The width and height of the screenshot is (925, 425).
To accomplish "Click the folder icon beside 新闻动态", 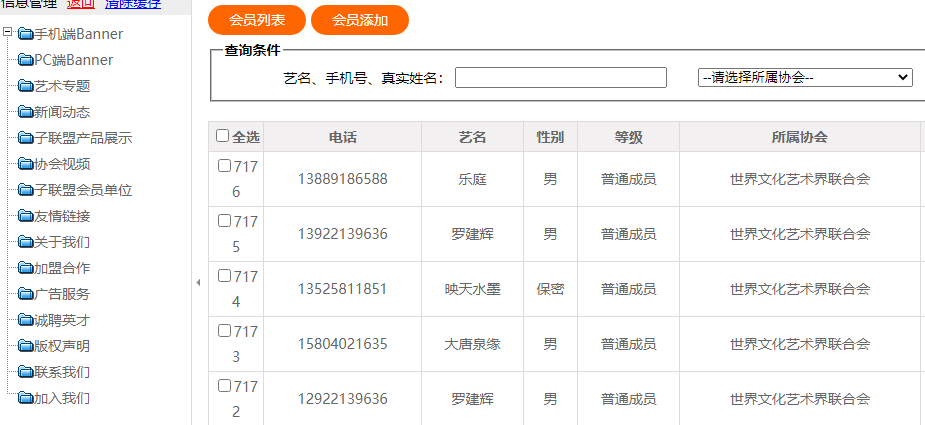I will pyautogui.click(x=25, y=112).
